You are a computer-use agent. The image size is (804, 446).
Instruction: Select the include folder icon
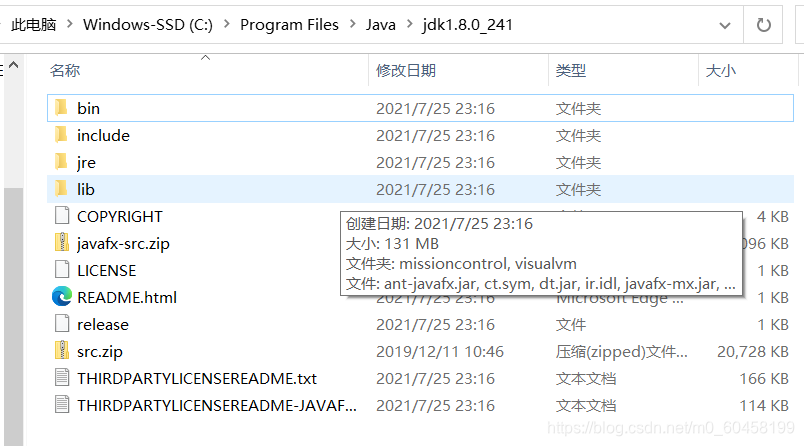click(61, 135)
